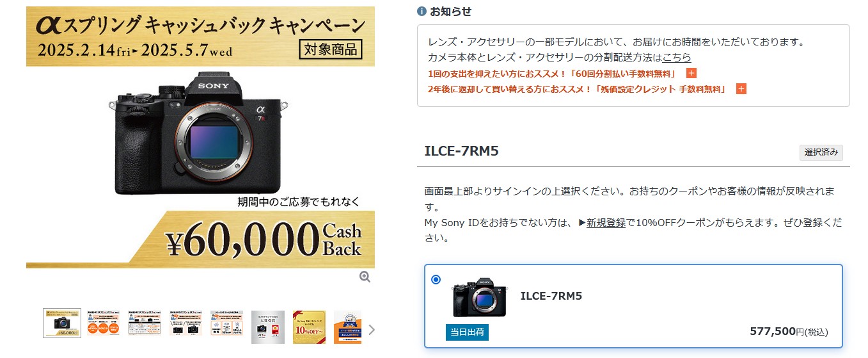Click the ILCE-7RM5 camera image in option card

point(480,298)
